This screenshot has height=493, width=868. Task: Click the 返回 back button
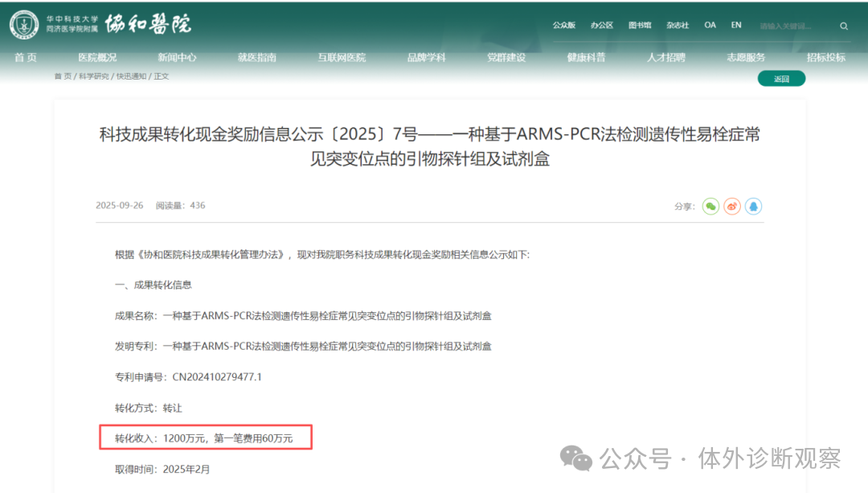coord(781,79)
